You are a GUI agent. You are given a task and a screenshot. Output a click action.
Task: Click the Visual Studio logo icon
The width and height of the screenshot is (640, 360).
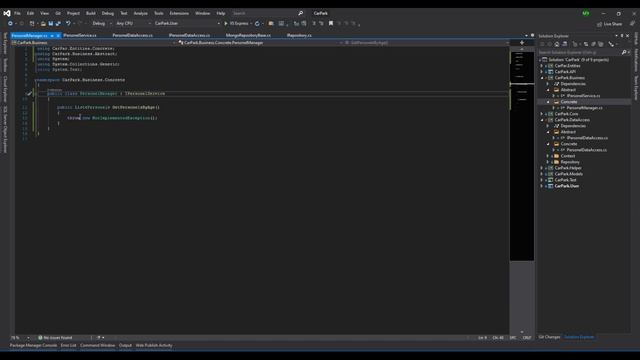(7, 13)
